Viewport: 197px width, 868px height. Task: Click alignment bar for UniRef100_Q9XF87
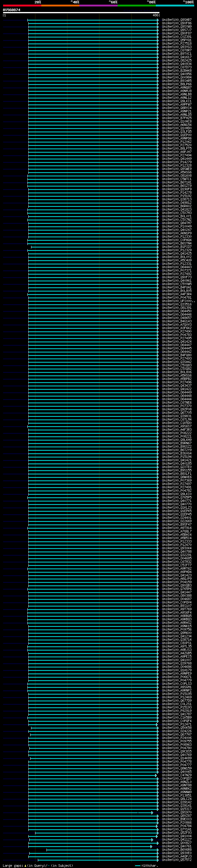pyautogui.click(x=93, y=33)
